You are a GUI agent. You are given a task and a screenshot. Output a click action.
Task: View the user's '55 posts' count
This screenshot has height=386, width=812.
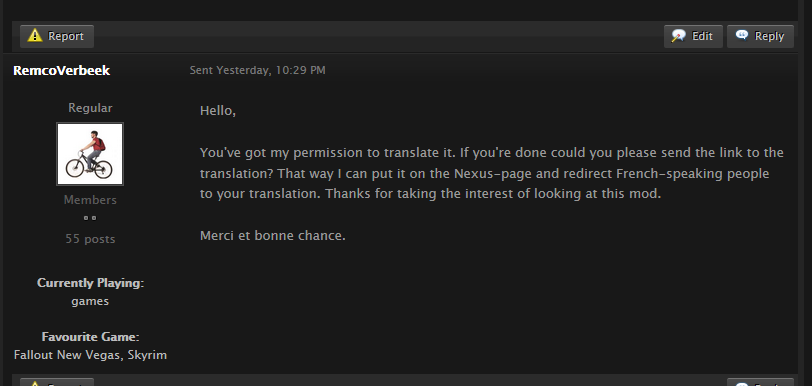[90, 239]
